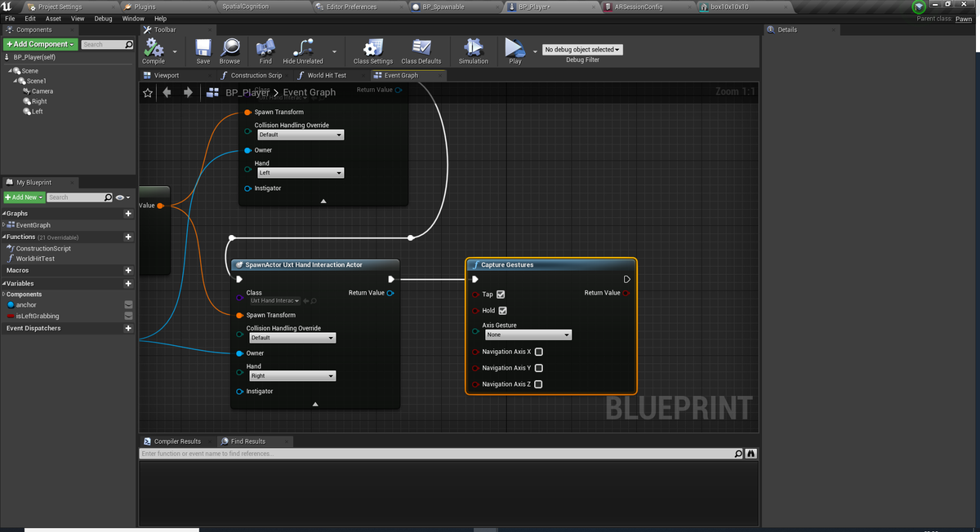Navigate back with the graph left arrow
The width and height of the screenshot is (980, 532).
pyautogui.click(x=167, y=92)
